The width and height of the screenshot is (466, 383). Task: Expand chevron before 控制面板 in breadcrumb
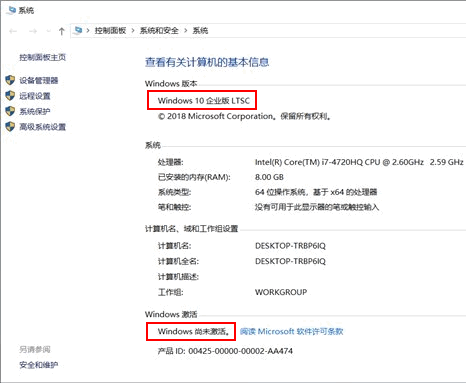point(88,31)
